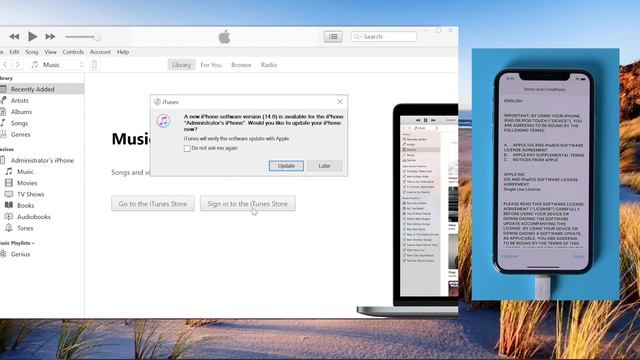Click the Movies film icon in sidebar

(9, 183)
